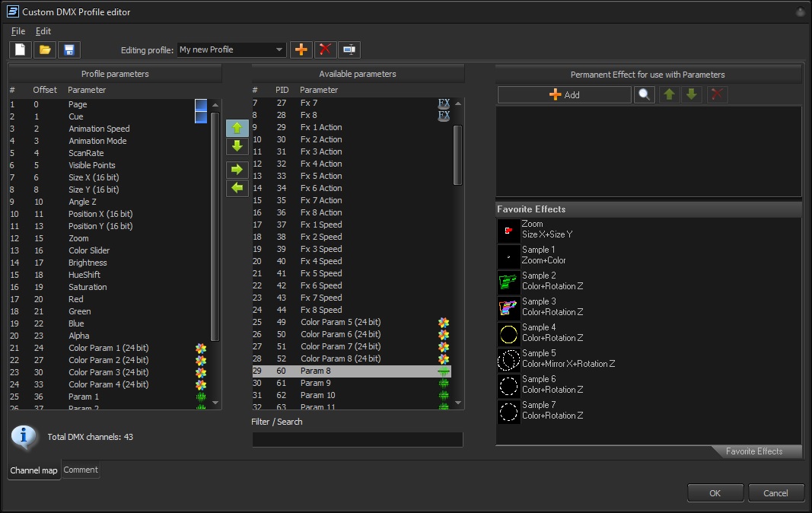Click the red X beside Editing profile
The width and height of the screenshot is (812, 513).
[326, 50]
